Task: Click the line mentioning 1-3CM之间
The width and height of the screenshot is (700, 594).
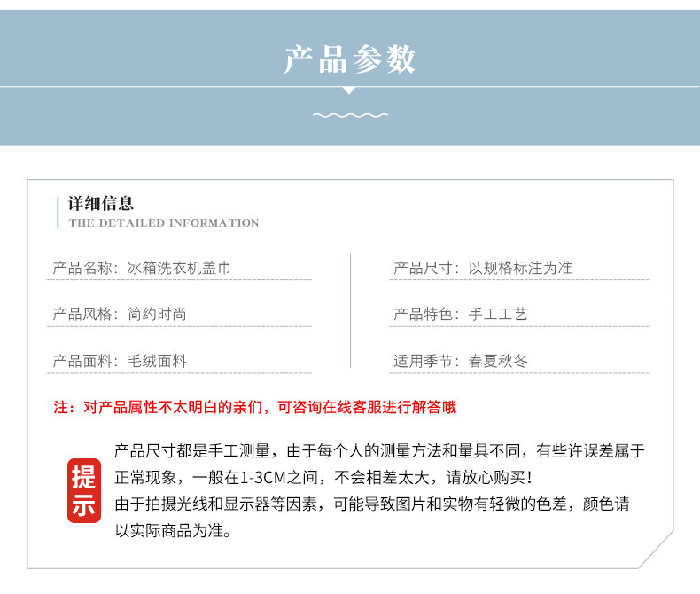Action: [324, 478]
